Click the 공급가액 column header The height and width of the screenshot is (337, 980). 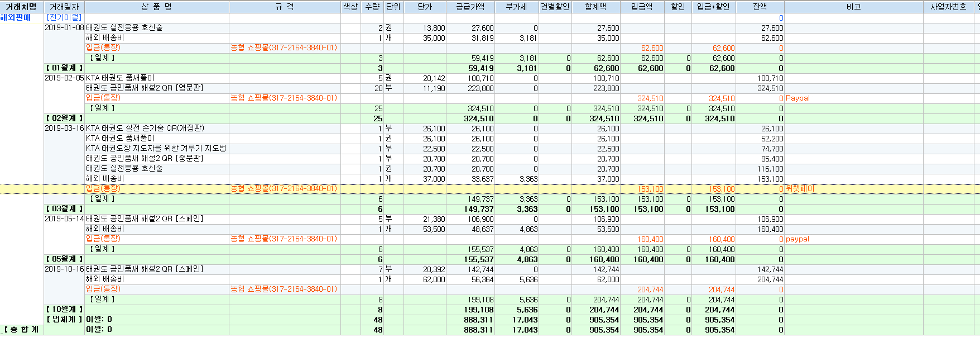tap(470, 7)
